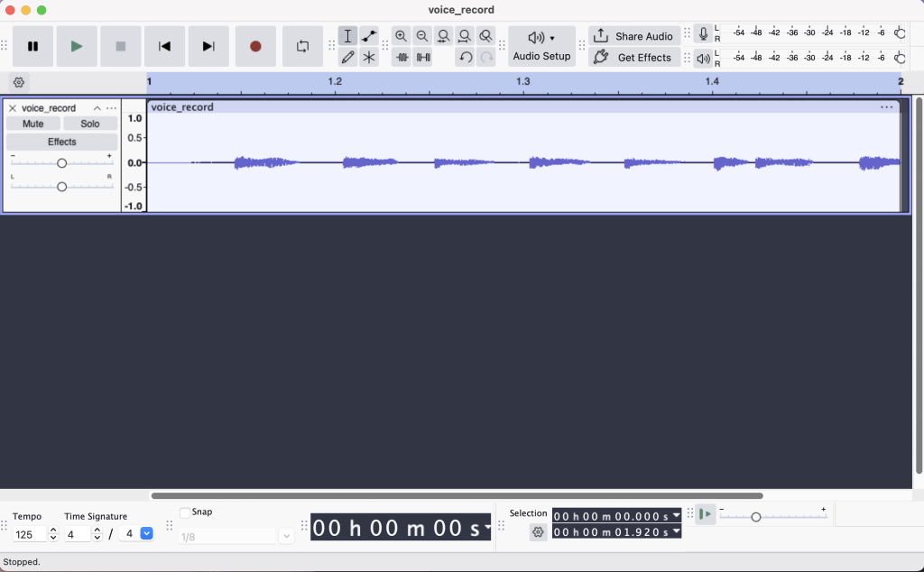Select the Draw pencil tool
Image resolution: width=924 pixels, height=572 pixels.
point(347,58)
